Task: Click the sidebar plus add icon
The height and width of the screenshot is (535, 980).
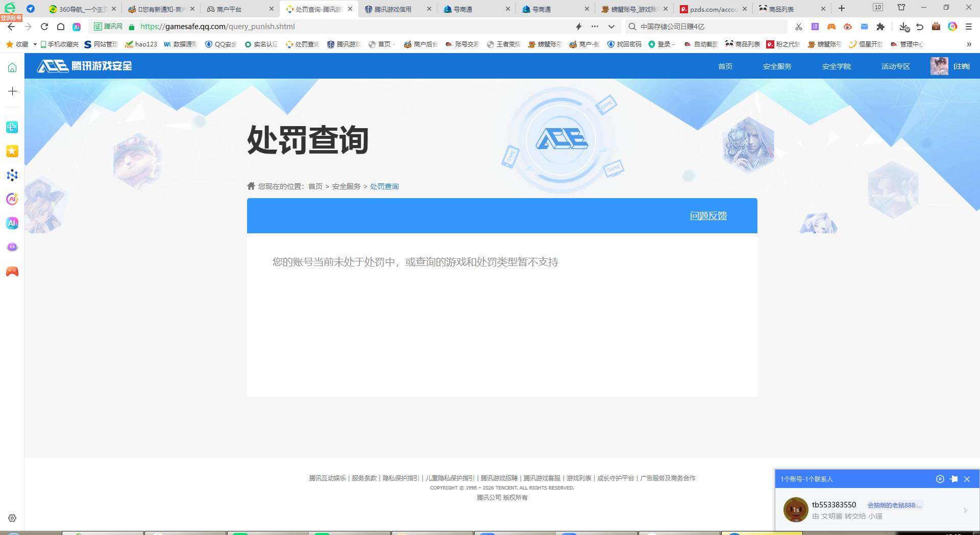Action: pyautogui.click(x=12, y=91)
